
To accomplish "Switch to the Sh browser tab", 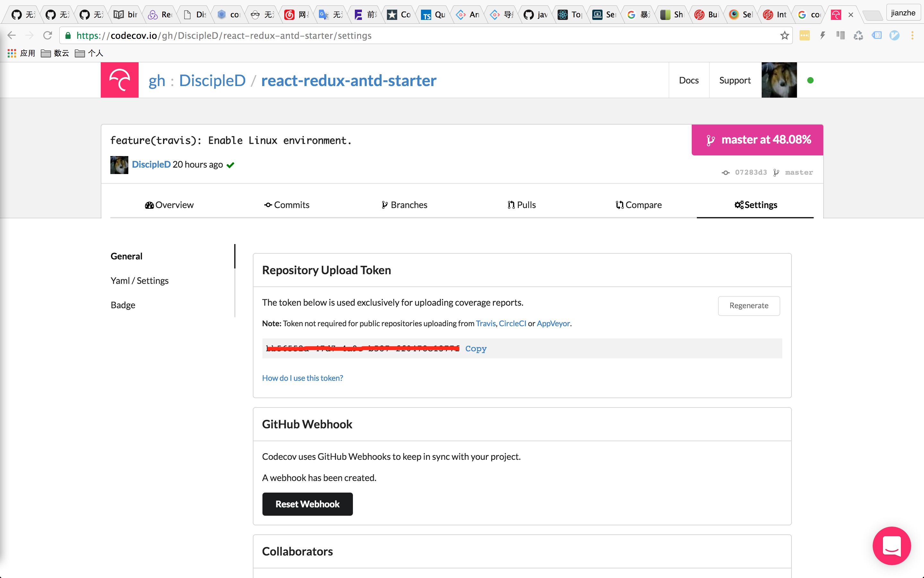I will coord(672,14).
